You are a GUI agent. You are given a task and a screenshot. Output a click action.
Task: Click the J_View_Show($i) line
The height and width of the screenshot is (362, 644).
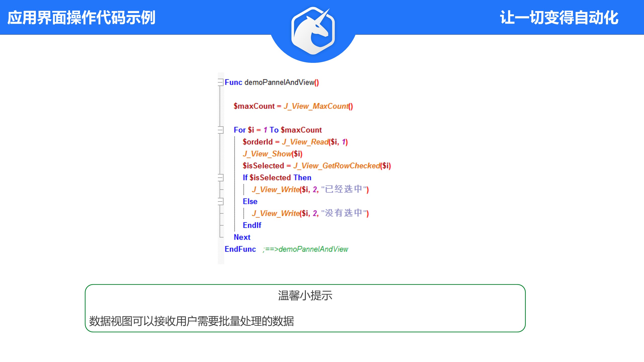pyautogui.click(x=272, y=154)
